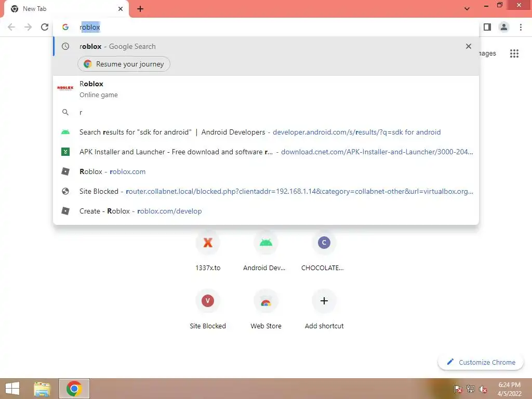
Task: Open the Windows Start menu
Action: pos(12,389)
